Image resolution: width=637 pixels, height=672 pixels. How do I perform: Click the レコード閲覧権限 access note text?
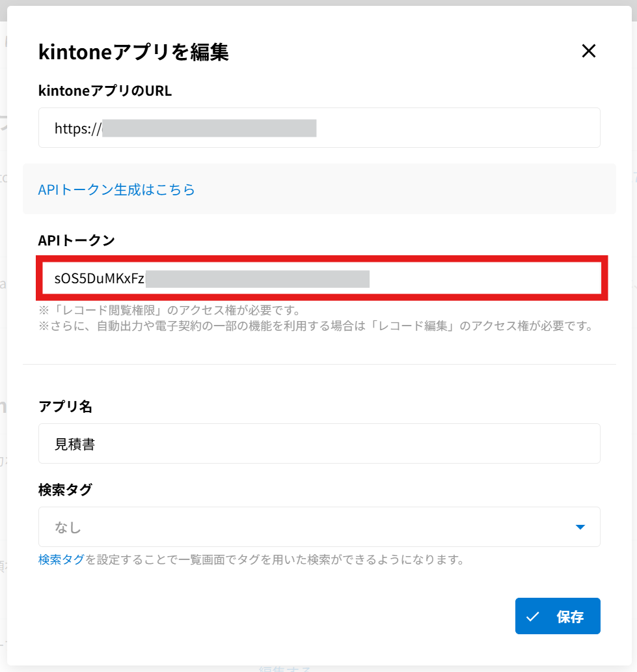click(169, 310)
